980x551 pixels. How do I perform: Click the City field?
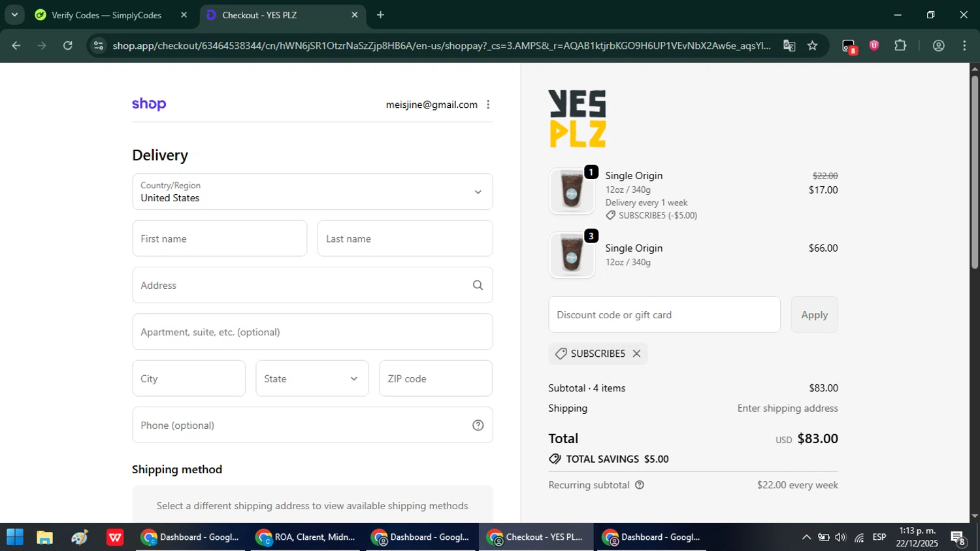(x=189, y=378)
